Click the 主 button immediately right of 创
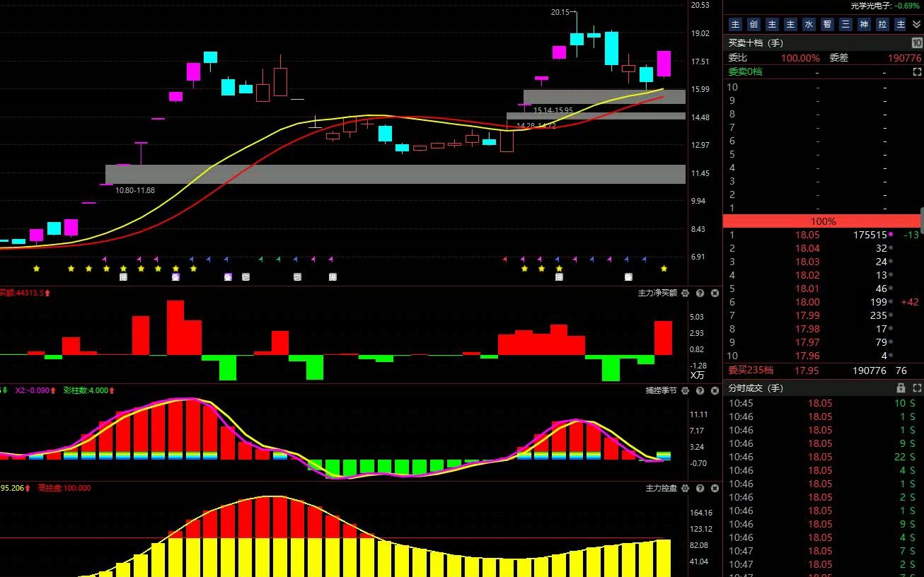Viewport: 924px width, 577px height. tap(772, 24)
